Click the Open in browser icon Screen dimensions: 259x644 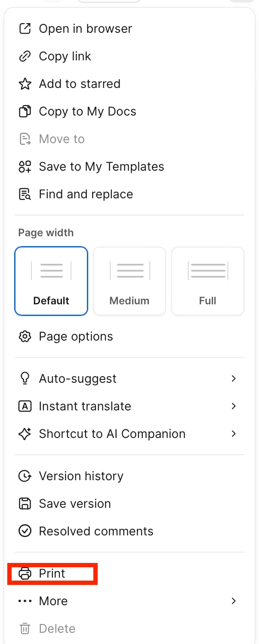tap(25, 29)
